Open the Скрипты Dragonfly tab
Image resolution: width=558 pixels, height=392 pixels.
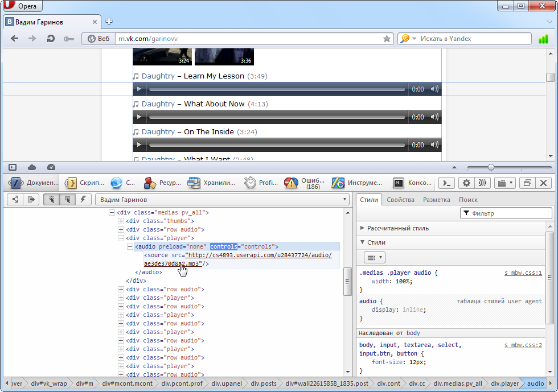point(85,183)
